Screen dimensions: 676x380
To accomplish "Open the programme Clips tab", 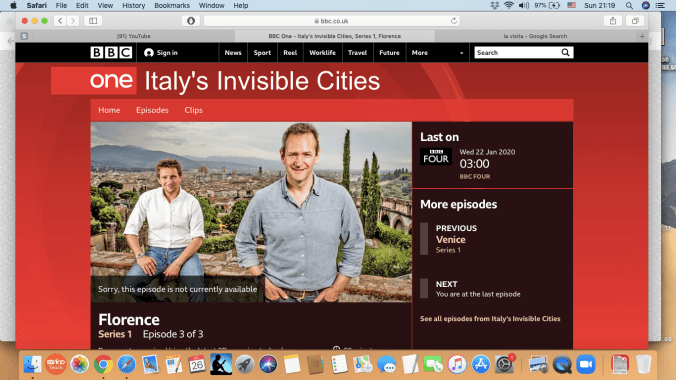I will click(194, 110).
